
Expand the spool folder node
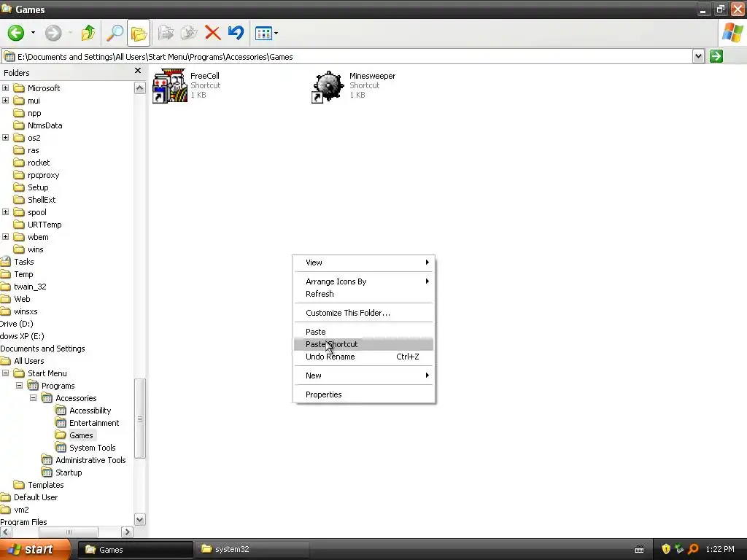click(x=6, y=211)
